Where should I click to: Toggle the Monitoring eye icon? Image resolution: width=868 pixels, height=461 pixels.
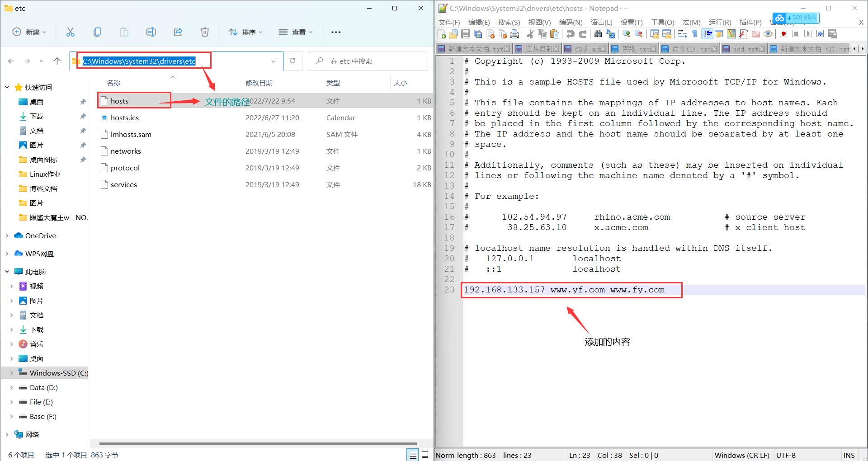coord(768,34)
